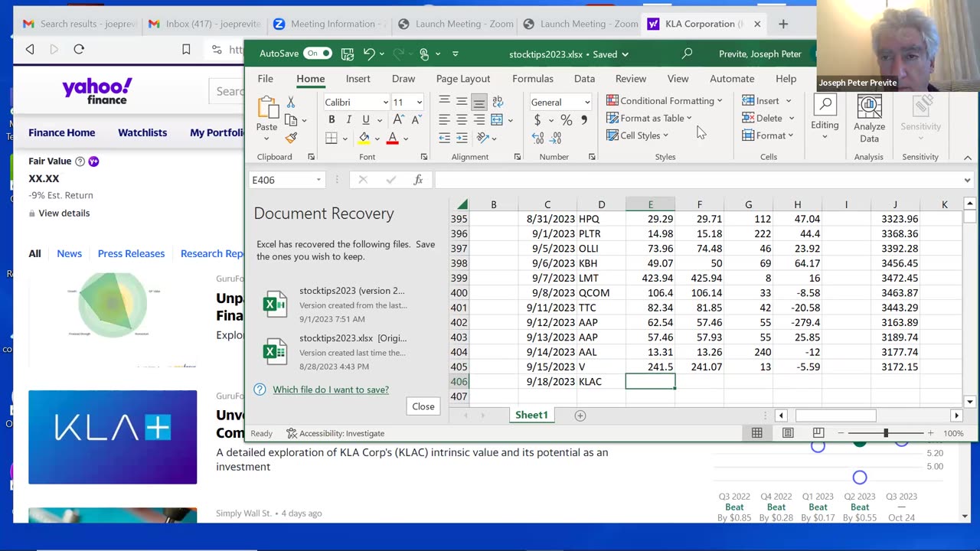Click the Format Painter brush icon
This screenshot has width=980, height=551.
(291, 138)
